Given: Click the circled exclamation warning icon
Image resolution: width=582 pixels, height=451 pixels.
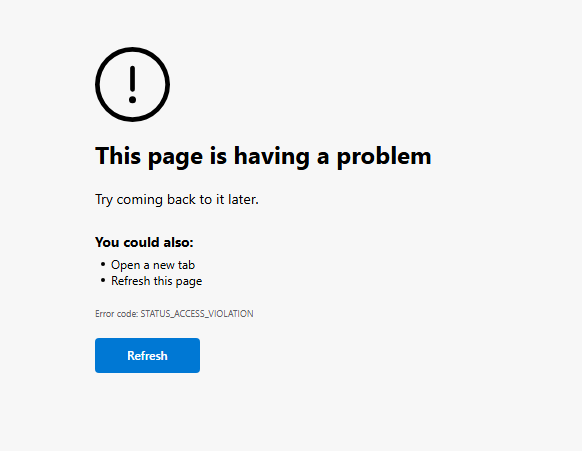Looking at the screenshot, I should pos(133,84).
